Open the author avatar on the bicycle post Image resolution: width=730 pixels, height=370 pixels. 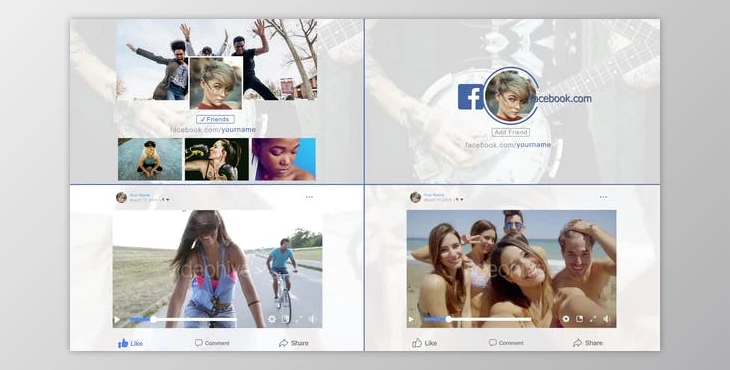click(122, 197)
